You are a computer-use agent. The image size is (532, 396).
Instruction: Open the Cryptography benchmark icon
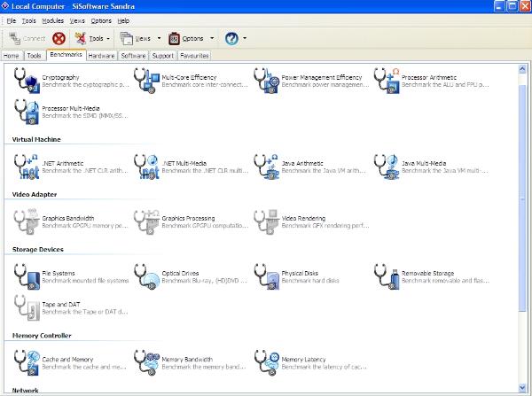coord(27,81)
